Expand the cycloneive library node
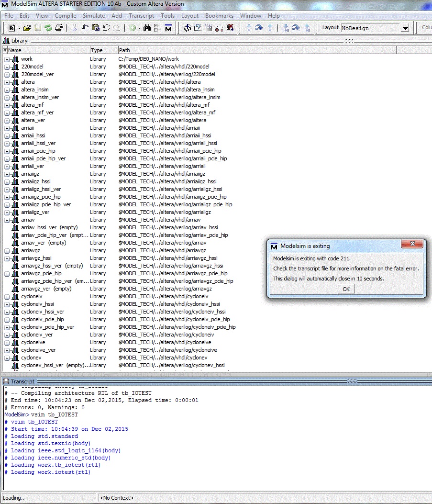This screenshot has width=432, height=504. point(7,342)
